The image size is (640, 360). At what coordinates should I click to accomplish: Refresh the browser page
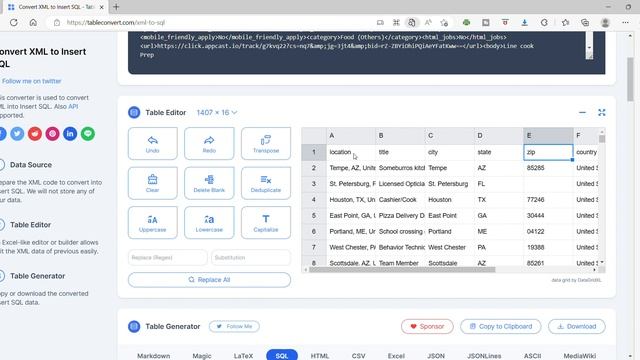pos(14,22)
